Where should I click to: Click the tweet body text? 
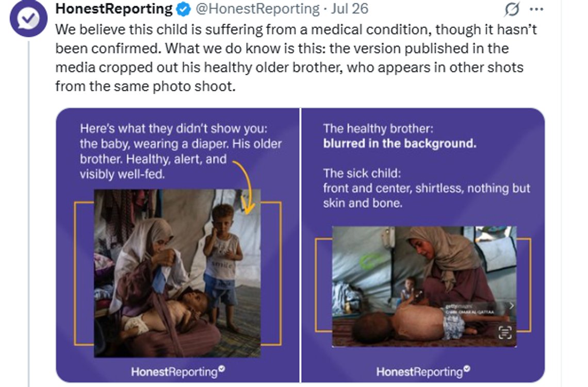[x=296, y=58]
